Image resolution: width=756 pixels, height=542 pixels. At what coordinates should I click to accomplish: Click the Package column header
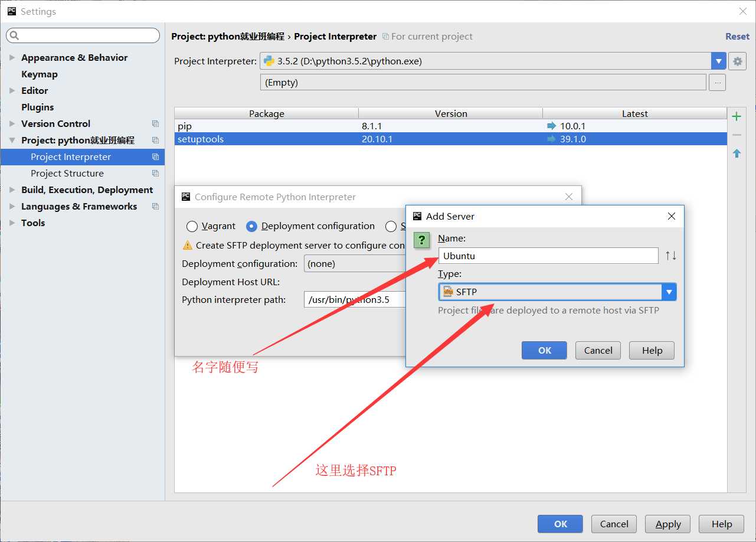(266, 113)
